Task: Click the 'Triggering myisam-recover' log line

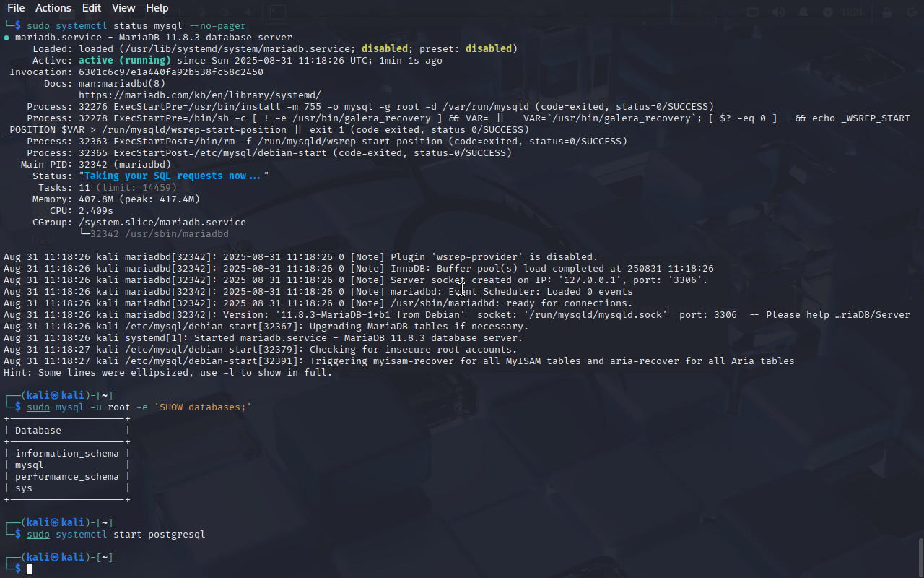Action: pyautogui.click(x=399, y=361)
